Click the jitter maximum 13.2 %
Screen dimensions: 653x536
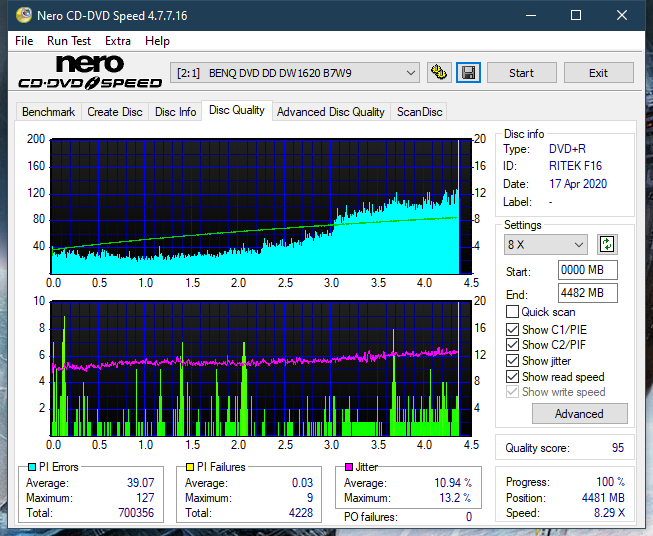[456, 498]
